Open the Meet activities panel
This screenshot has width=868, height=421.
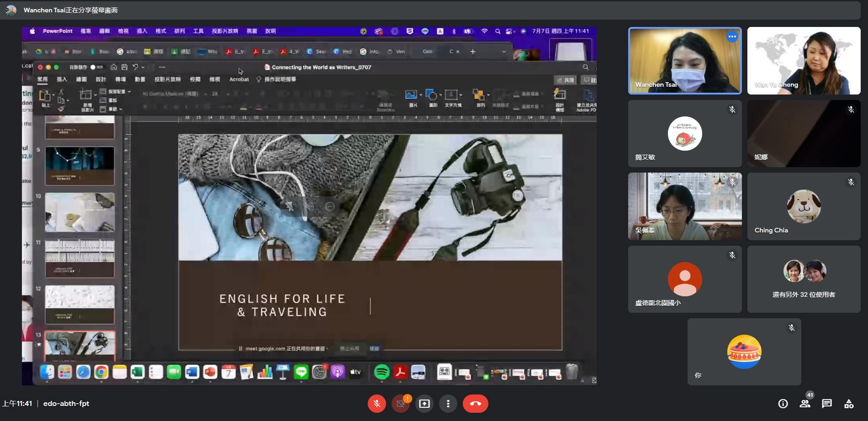(x=849, y=404)
